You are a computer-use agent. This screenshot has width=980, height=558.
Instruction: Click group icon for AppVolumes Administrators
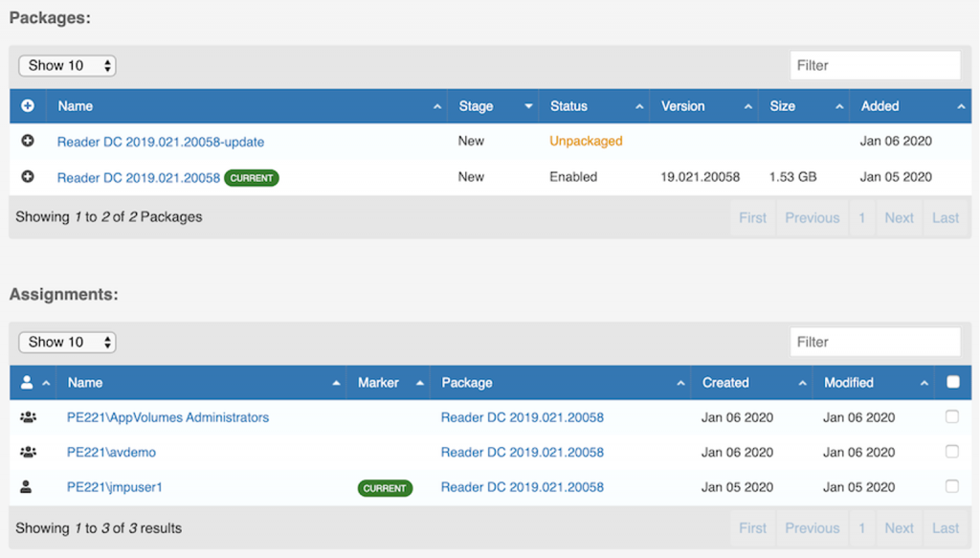[28, 417]
